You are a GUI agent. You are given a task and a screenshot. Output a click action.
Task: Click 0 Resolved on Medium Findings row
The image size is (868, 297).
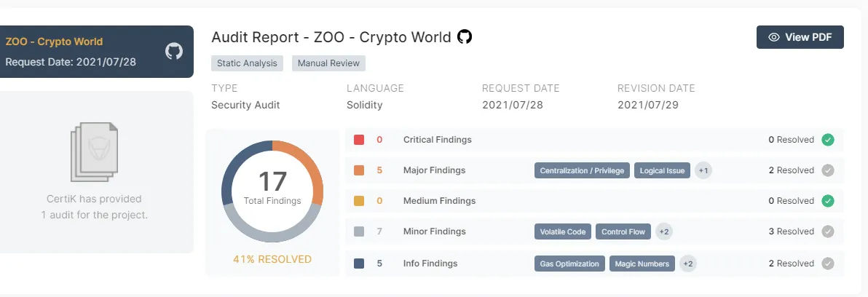(791, 201)
